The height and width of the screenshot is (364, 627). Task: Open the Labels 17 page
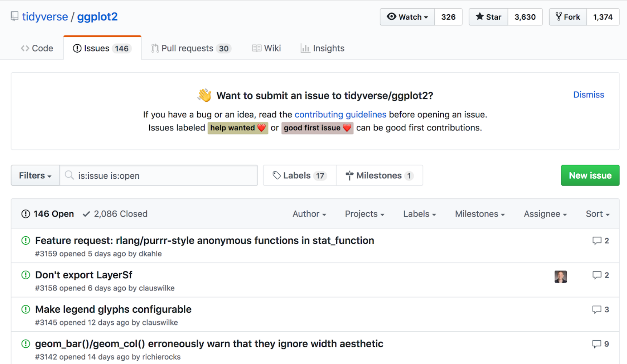pyautogui.click(x=300, y=175)
